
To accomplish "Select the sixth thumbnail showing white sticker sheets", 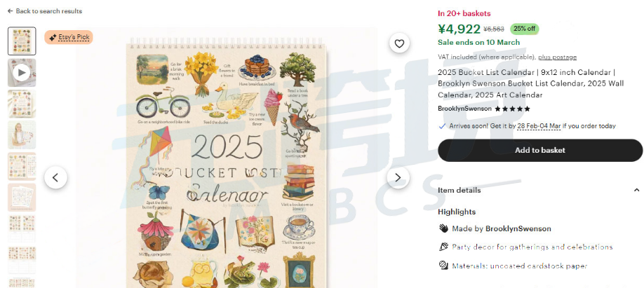I will click(x=22, y=198).
